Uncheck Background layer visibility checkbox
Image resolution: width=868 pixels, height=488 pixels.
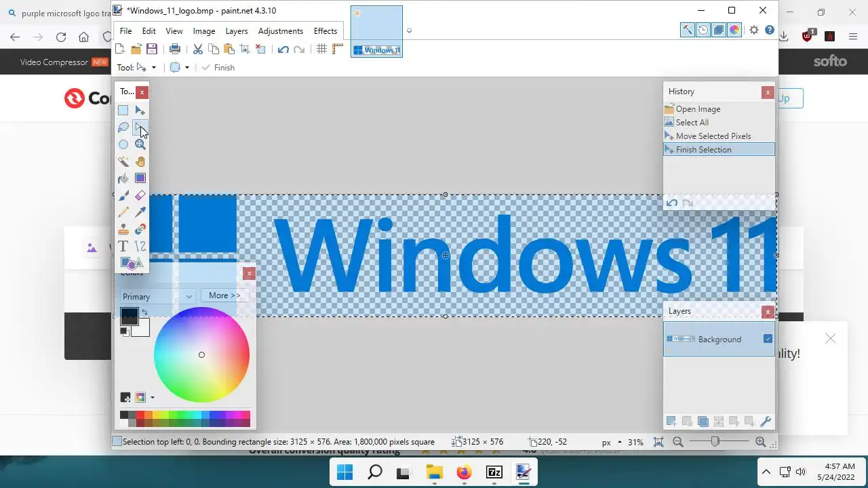[768, 339]
